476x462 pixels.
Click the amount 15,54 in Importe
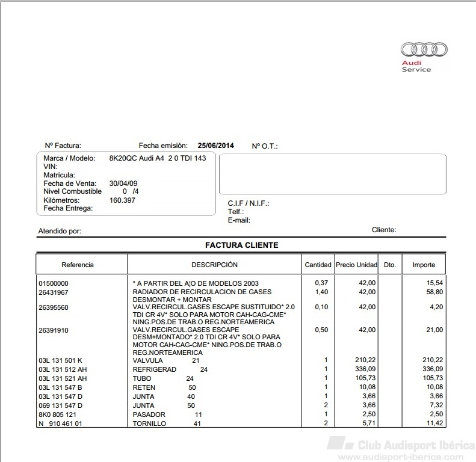pos(434,283)
